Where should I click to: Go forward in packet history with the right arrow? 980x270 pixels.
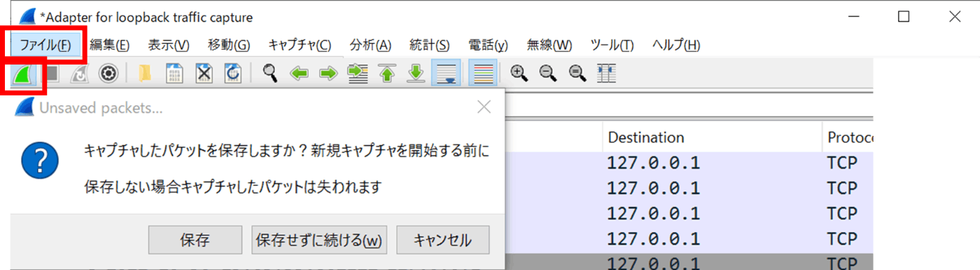328,74
